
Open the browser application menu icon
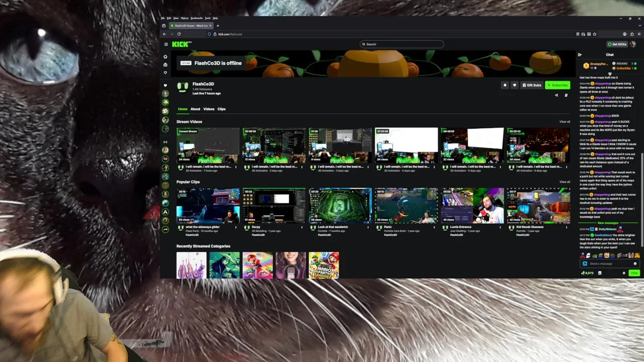638,34
